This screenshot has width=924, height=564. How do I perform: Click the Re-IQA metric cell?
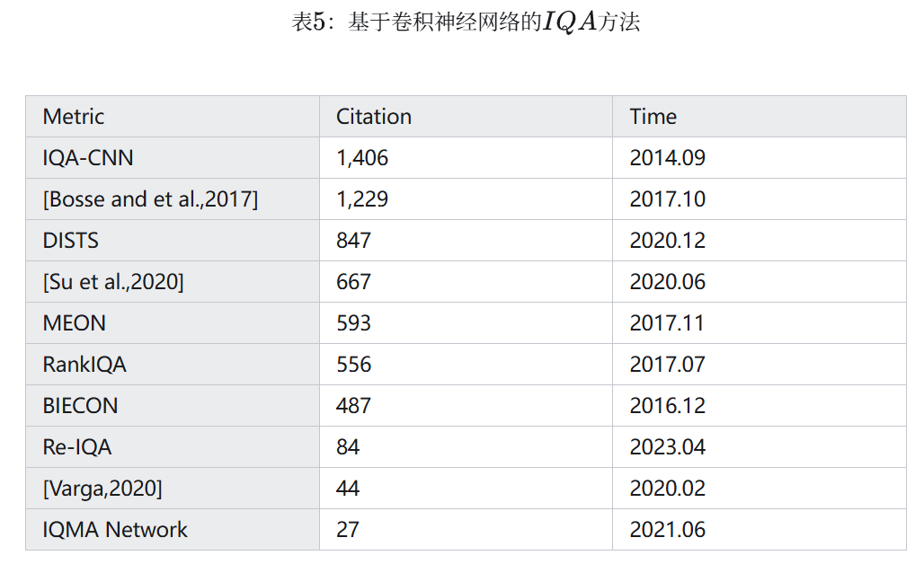click(x=77, y=447)
